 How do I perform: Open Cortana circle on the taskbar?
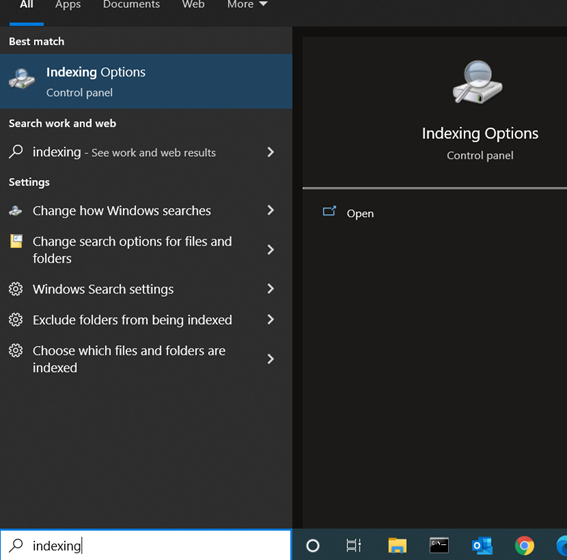point(313,546)
